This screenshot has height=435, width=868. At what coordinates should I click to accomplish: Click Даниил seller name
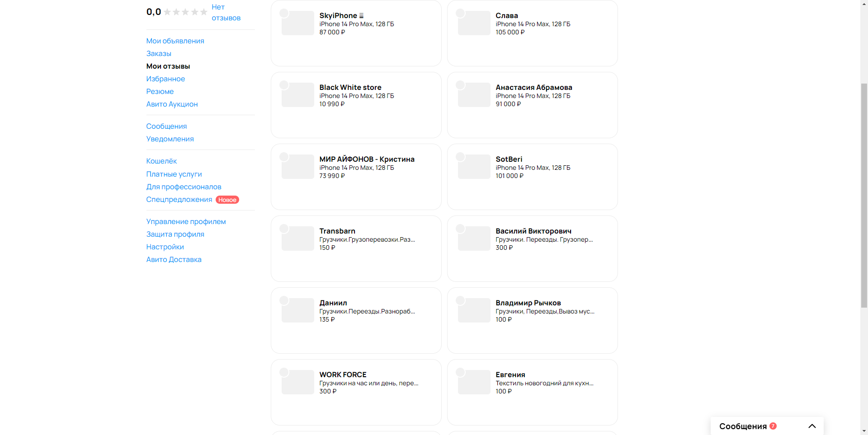tap(333, 303)
